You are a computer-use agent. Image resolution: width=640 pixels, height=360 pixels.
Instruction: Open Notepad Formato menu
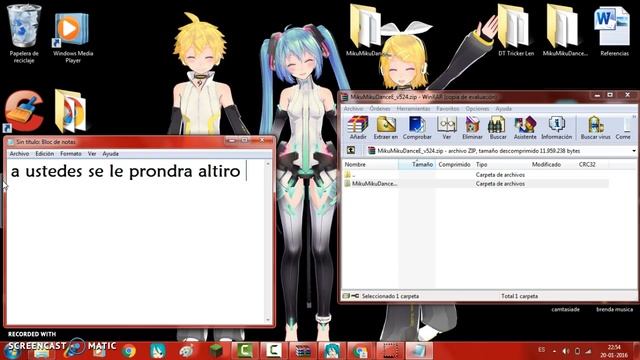coord(71,153)
